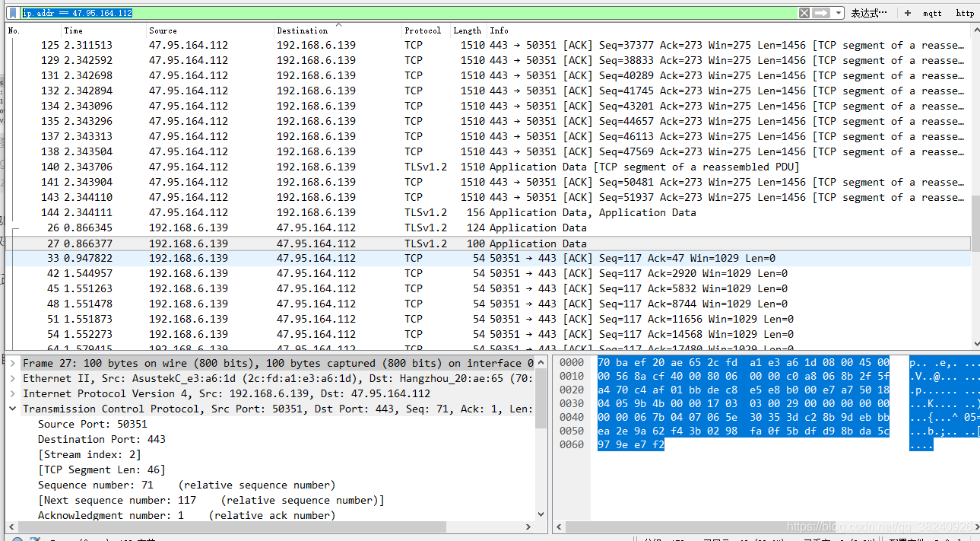Select packet 42 with Ack=2920
This screenshot has width=980, height=541.
pyautogui.click(x=487, y=273)
